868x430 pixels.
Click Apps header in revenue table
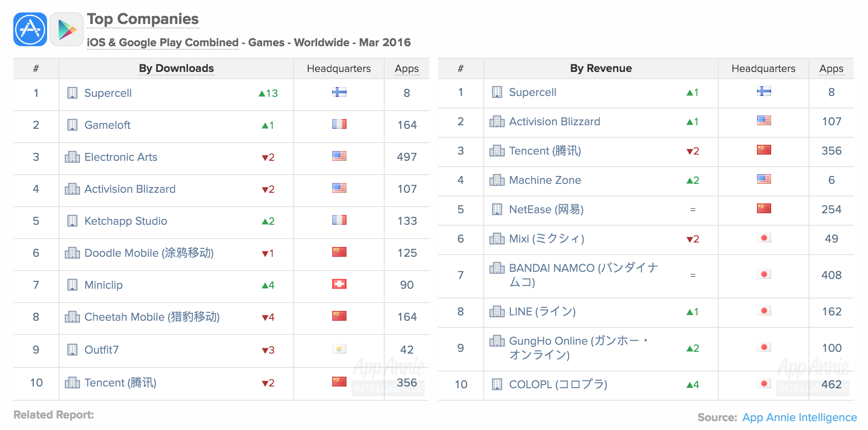(x=831, y=68)
